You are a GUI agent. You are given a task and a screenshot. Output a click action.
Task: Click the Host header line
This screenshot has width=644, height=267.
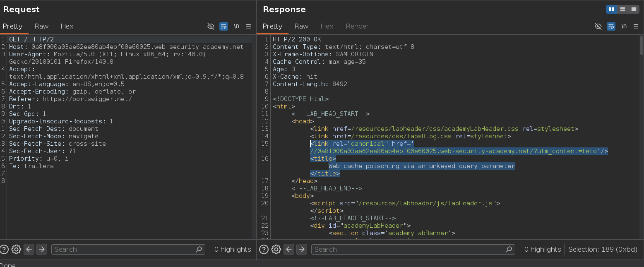click(126, 47)
